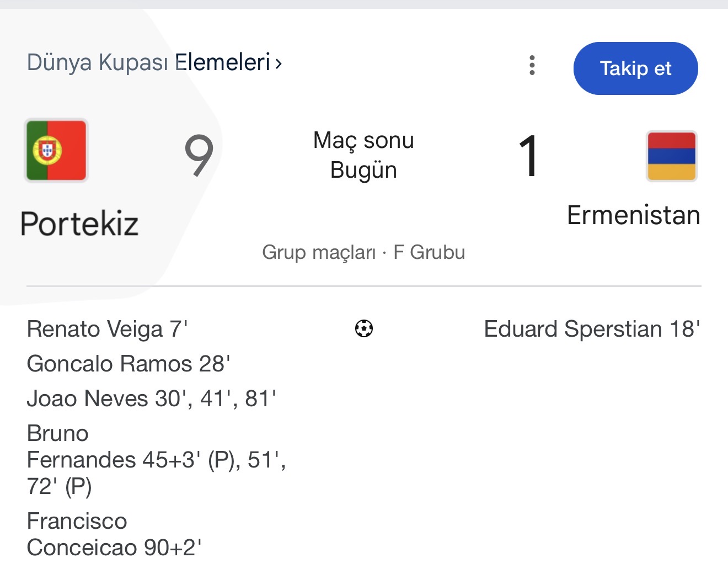This screenshot has height=579, width=728.
Task: Click scorer Renato Veiga 7'
Action: tap(108, 329)
